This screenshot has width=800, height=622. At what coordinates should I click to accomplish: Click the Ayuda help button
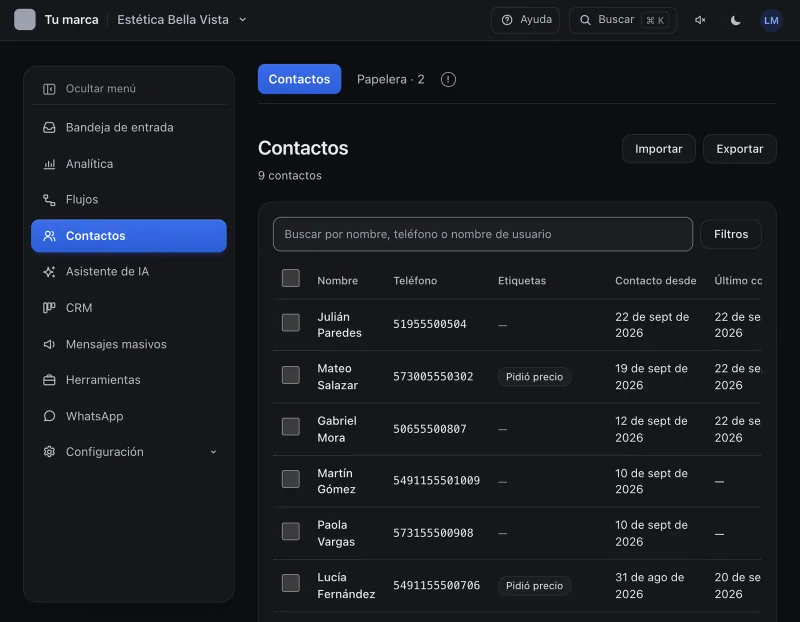click(526, 20)
